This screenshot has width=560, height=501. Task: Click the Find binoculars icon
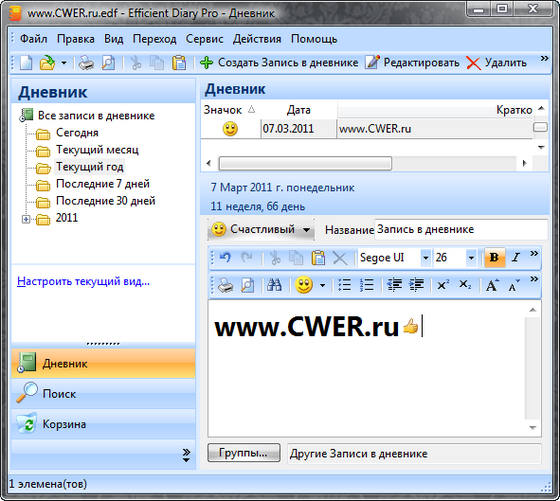[x=274, y=285]
